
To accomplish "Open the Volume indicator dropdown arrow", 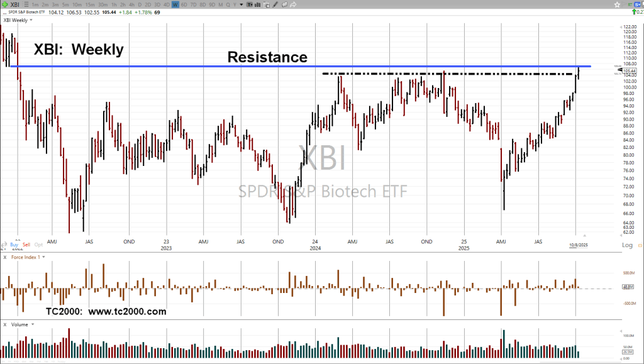I will click(x=32, y=324).
